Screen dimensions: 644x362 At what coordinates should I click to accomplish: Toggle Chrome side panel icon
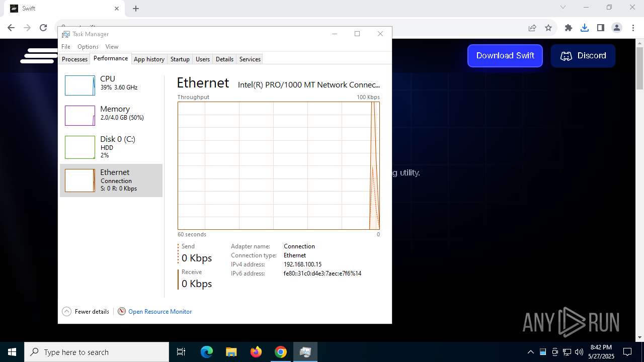click(x=601, y=28)
